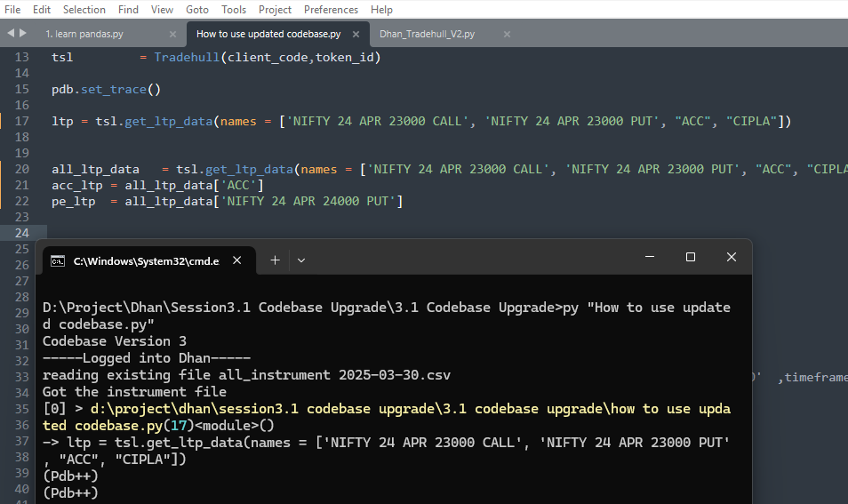
Task: Click line number 24 in the gutter
Action: [21, 233]
